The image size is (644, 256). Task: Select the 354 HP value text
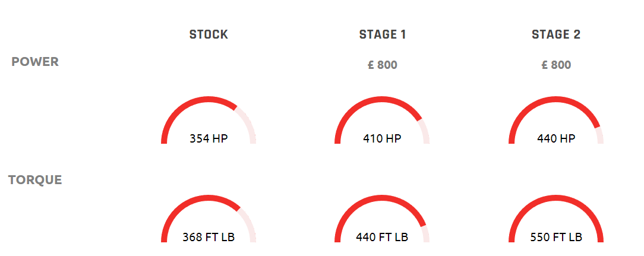pos(209,138)
